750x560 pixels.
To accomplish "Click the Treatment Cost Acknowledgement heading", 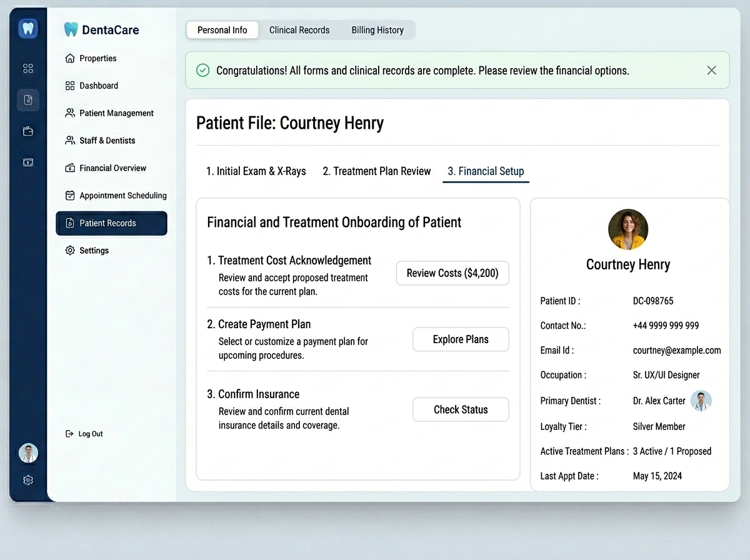I will 289,261.
